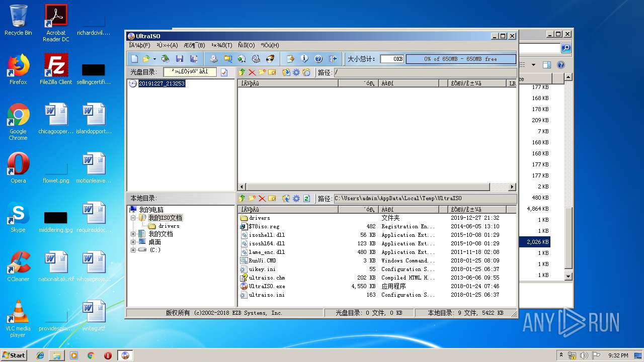
Task: Click the Compress ISO toolbar icon
Action: pos(228,59)
